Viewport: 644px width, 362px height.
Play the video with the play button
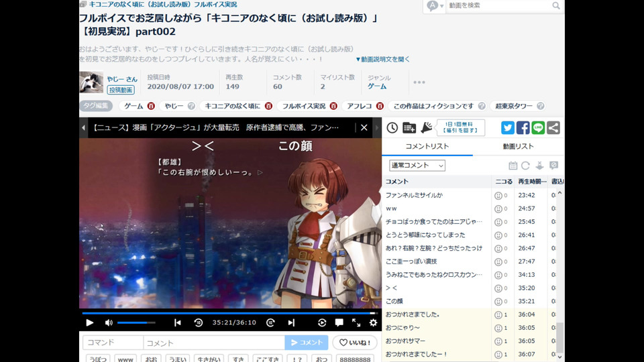click(x=89, y=322)
